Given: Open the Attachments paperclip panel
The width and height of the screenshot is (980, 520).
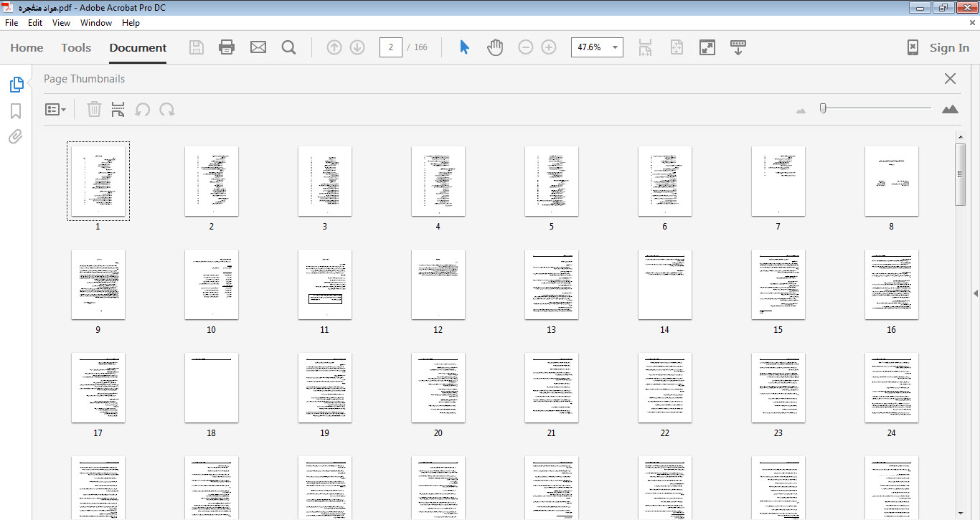Looking at the screenshot, I should [16, 136].
